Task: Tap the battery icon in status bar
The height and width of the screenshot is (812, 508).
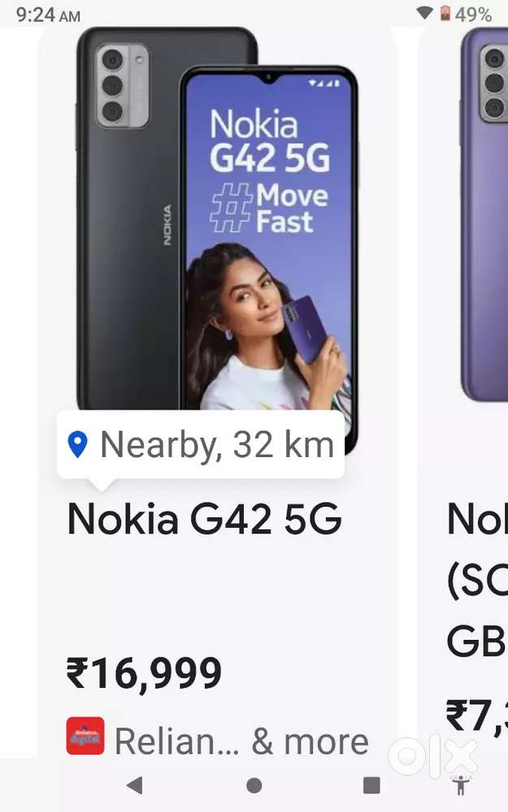Action: pyautogui.click(x=445, y=13)
